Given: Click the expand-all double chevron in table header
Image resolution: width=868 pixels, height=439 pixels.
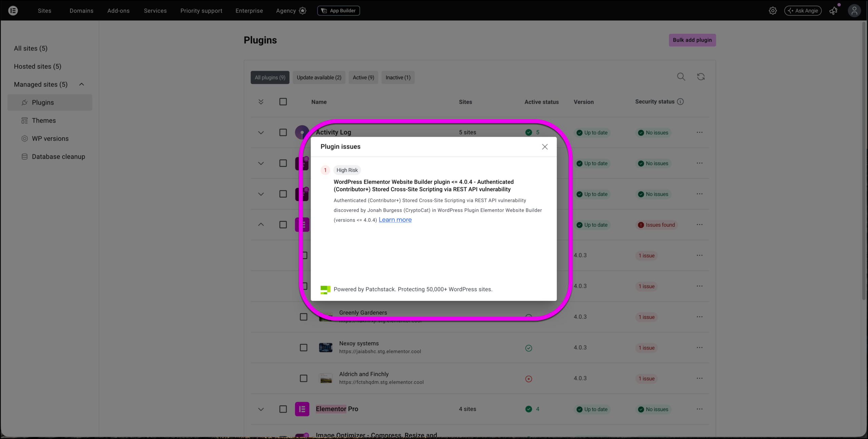Looking at the screenshot, I should tap(261, 102).
